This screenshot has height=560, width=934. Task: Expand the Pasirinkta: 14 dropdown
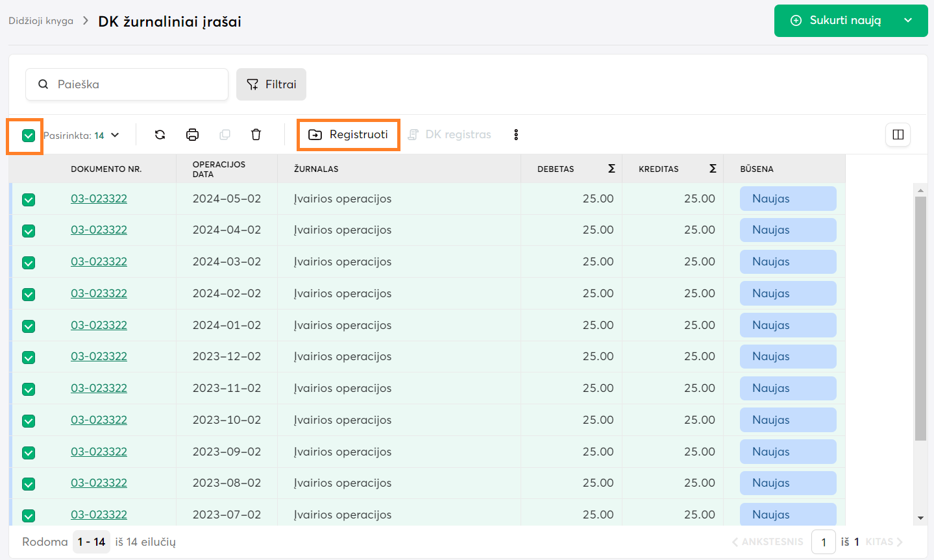[x=115, y=136]
